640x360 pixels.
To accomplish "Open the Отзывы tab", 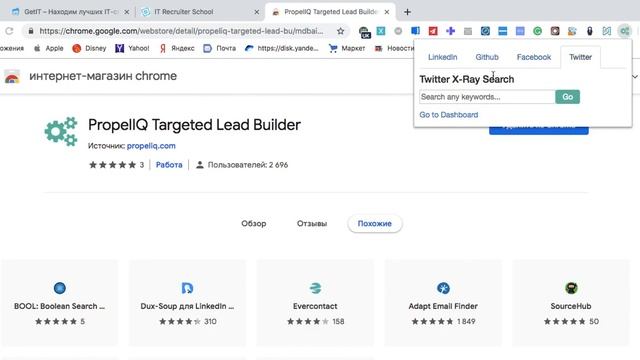I will tap(312, 224).
